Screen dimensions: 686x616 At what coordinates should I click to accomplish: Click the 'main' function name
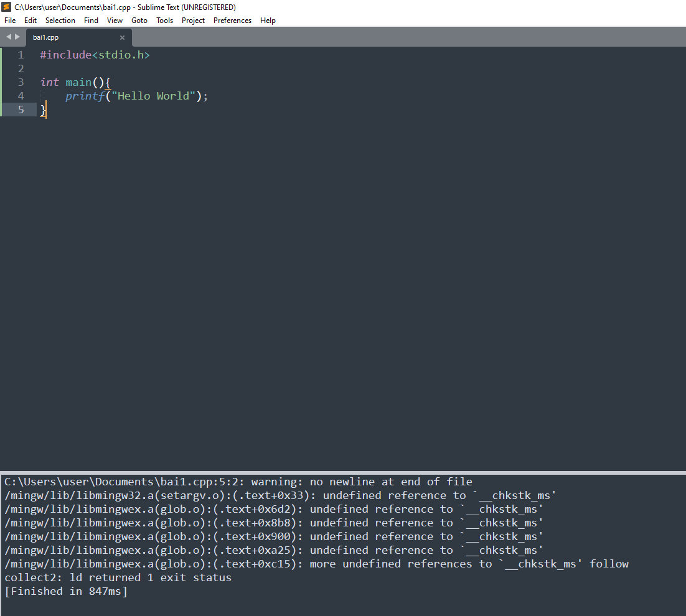pyautogui.click(x=79, y=82)
